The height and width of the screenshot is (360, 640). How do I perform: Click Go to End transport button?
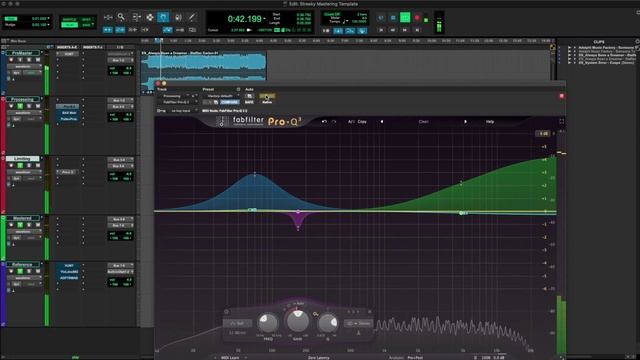click(417, 30)
